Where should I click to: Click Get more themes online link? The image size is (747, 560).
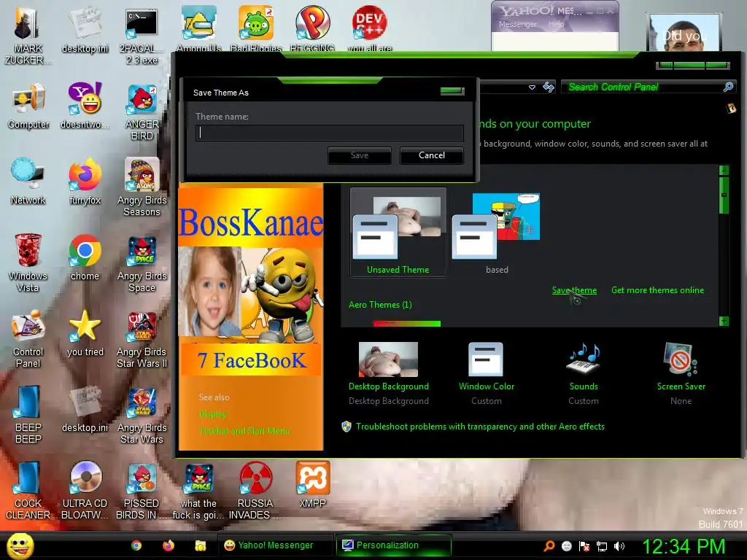(x=657, y=290)
